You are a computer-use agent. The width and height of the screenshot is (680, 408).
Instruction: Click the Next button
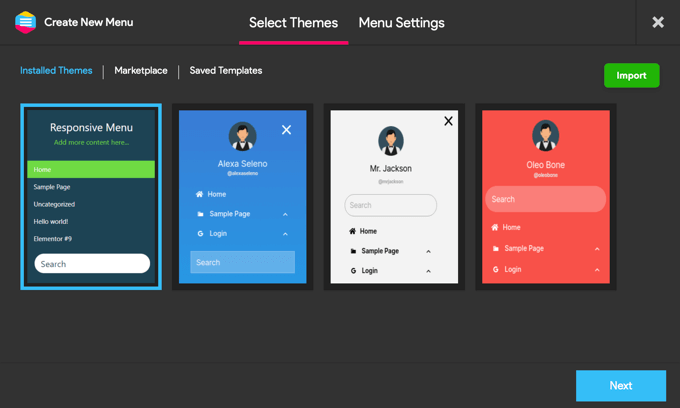coord(620,385)
